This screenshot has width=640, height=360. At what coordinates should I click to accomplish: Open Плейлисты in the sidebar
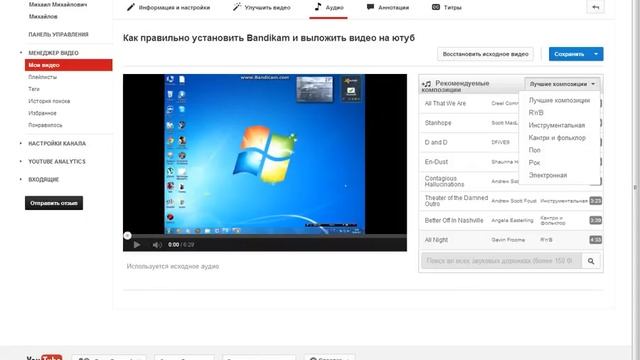(x=42, y=77)
